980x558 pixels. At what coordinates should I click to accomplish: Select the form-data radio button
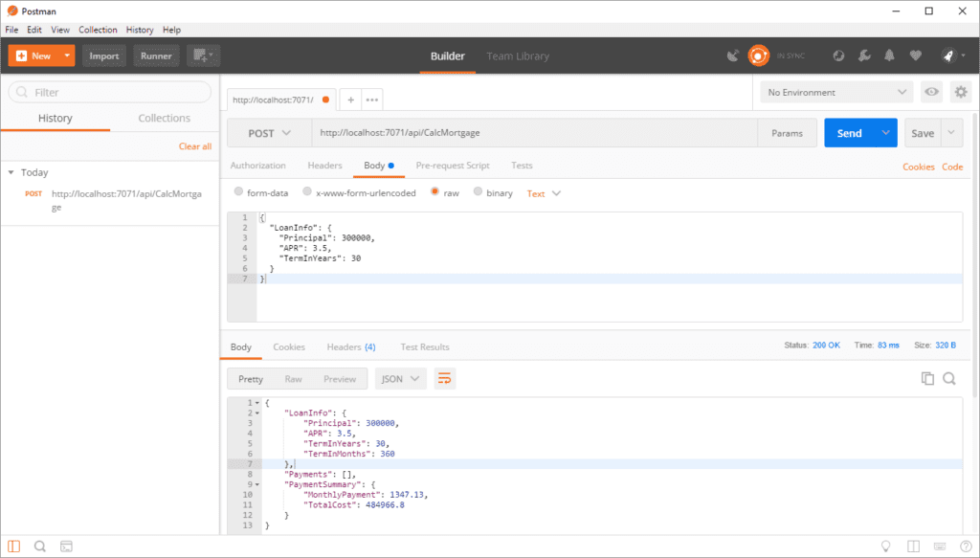click(239, 192)
